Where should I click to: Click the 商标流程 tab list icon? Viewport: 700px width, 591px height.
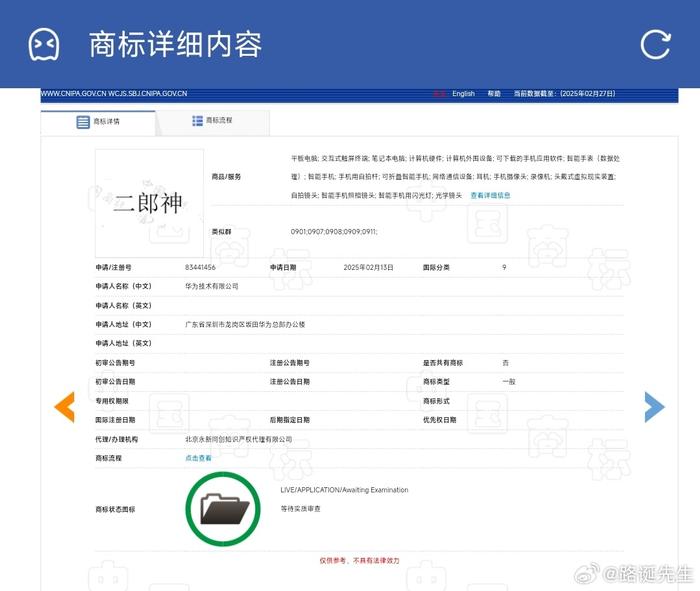coord(197,121)
